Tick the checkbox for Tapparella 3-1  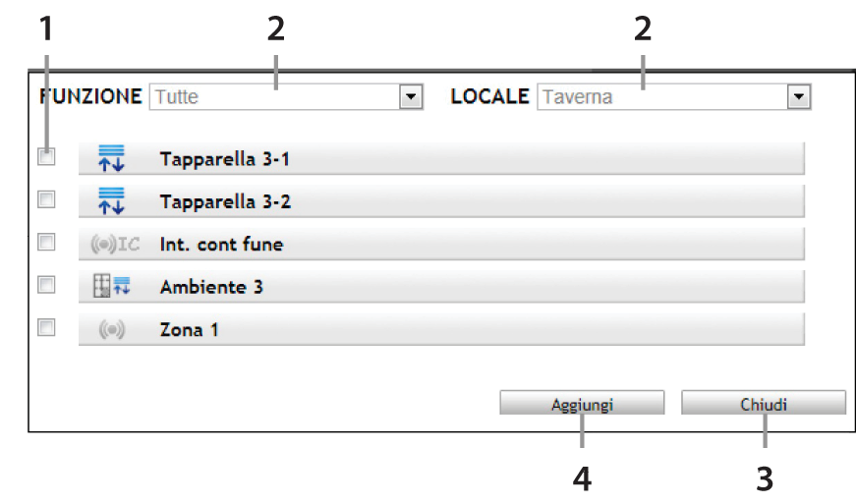[46, 156]
